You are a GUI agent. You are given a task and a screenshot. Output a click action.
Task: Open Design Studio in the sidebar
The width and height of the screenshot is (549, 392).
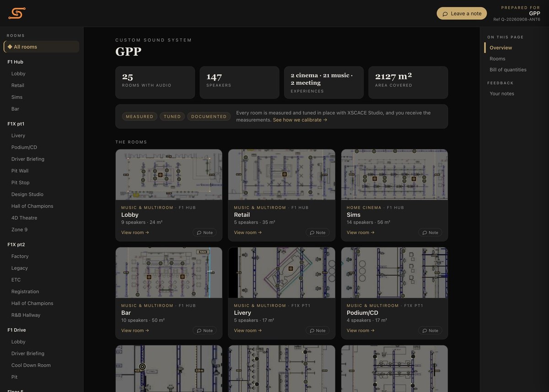coord(27,194)
